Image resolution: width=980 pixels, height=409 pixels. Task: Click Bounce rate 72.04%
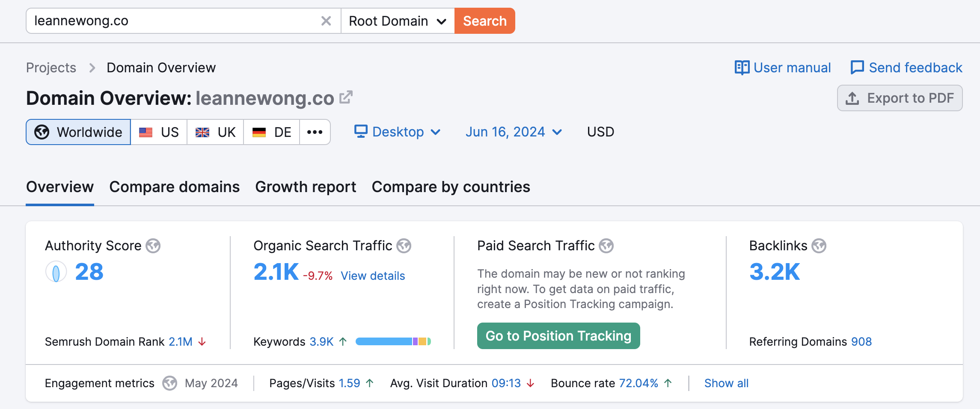(x=638, y=383)
